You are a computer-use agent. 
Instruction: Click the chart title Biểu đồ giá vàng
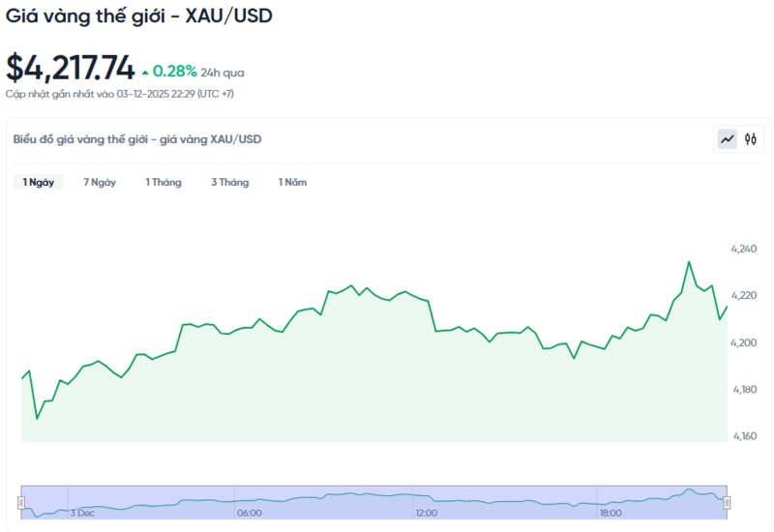click(137, 139)
